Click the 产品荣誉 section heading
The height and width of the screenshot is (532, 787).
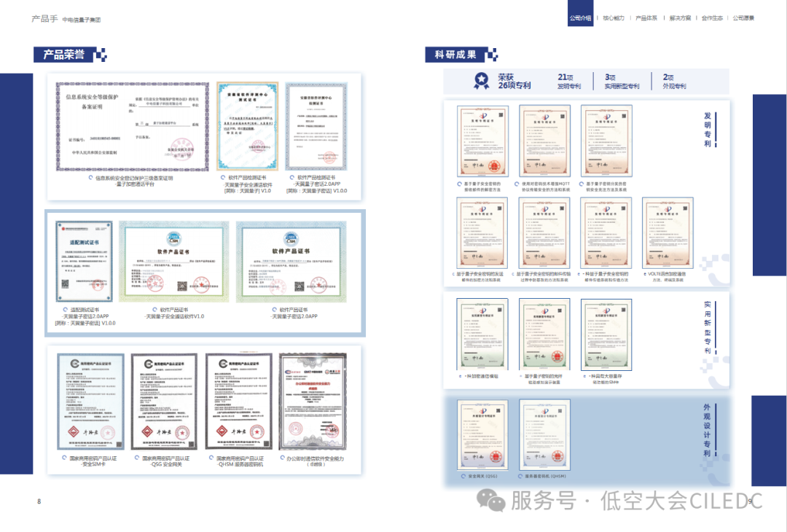pos(63,54)
